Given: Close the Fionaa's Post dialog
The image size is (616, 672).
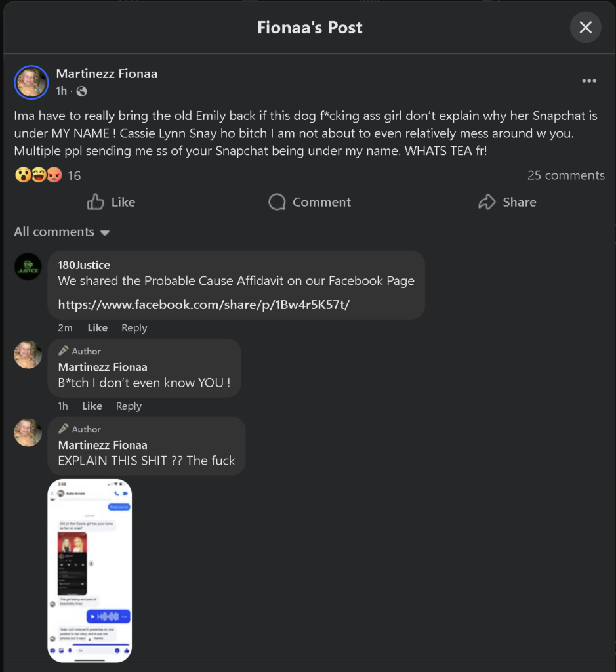Looking at the screenshot, I should tap(585, 28).
